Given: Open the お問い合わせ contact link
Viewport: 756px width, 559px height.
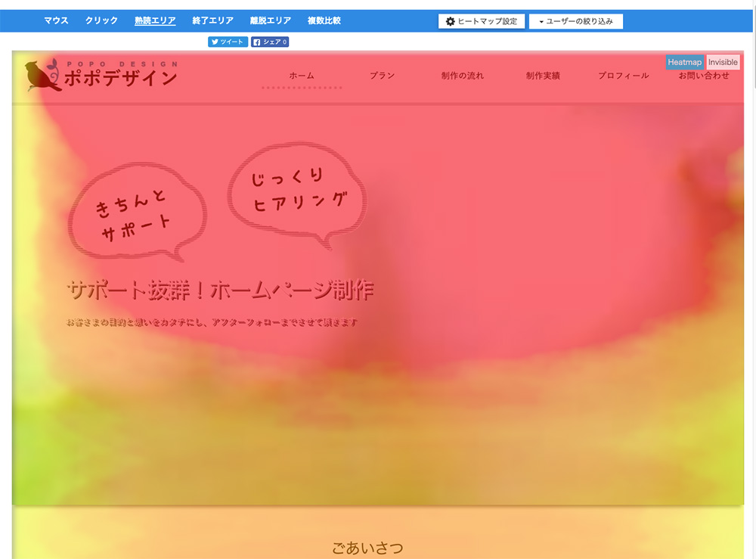Looking at the screenshot, I should pyautogui.click(x=703, y=75).
